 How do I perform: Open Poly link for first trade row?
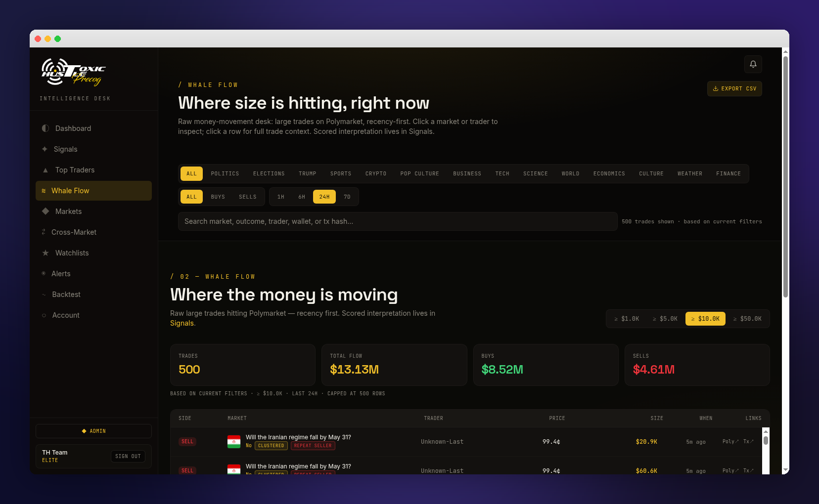(x=730, y=442)
